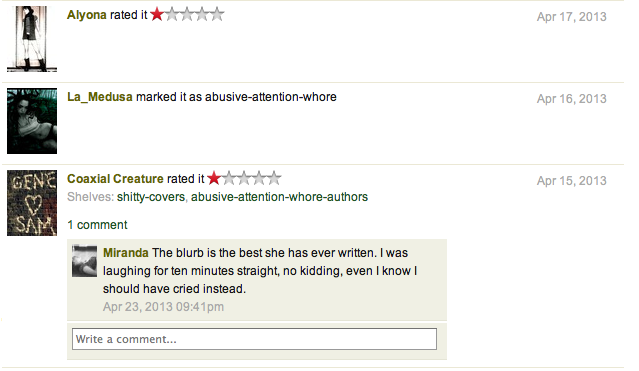Screen dimensions: 639x371
Task: Open the Miranda commenter name link
Action: 126,253
